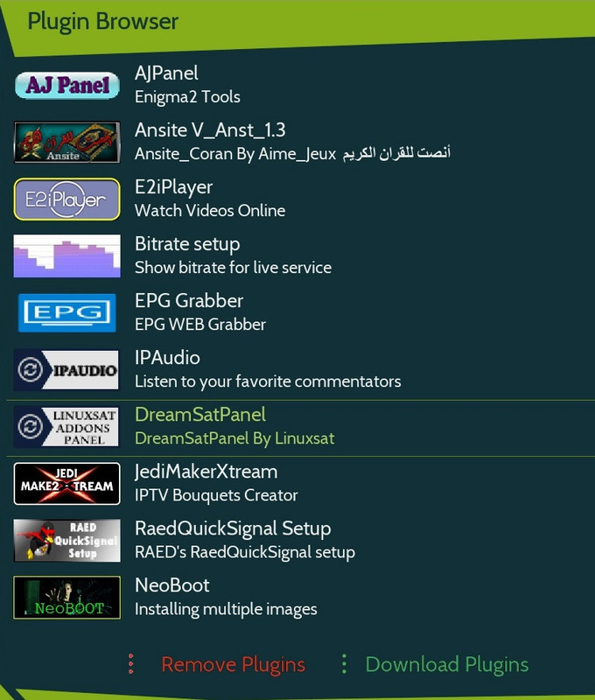Image resolution: width=595 pixels, height=700 pixels.
Task: Select the AJPanel plugin name
Action: click(x=166, y=73)
